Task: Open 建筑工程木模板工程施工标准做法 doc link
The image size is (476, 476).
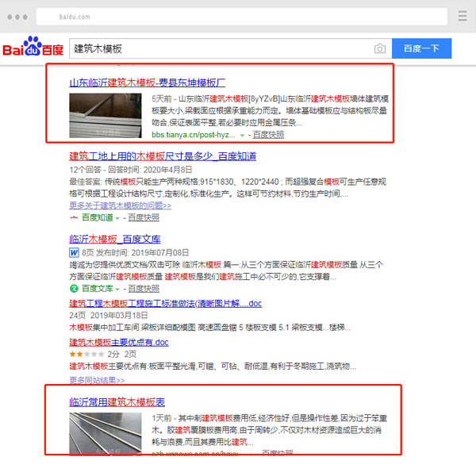Action: point(166,303)
